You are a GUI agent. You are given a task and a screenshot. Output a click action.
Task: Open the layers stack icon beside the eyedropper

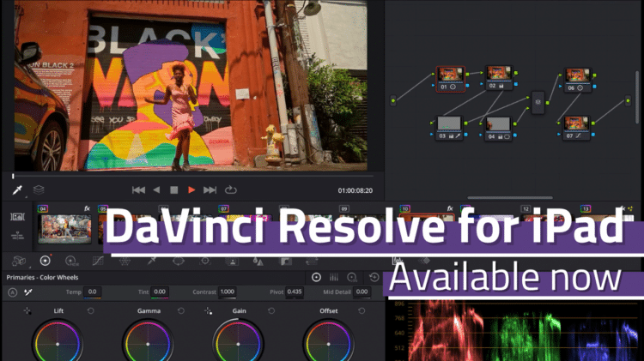pyautogui.click(x=39, y=190)
